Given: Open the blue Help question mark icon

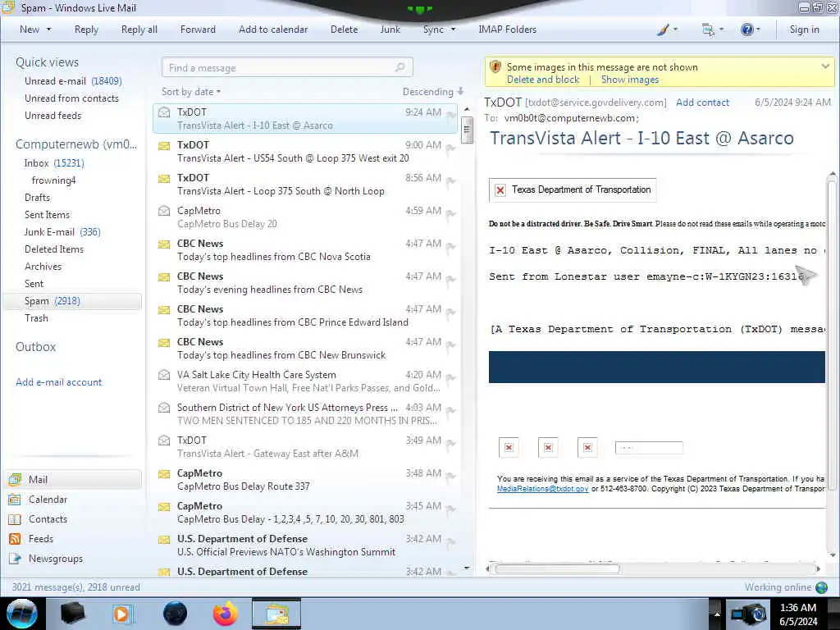Looking at the screenshot, I should (746, 30).
